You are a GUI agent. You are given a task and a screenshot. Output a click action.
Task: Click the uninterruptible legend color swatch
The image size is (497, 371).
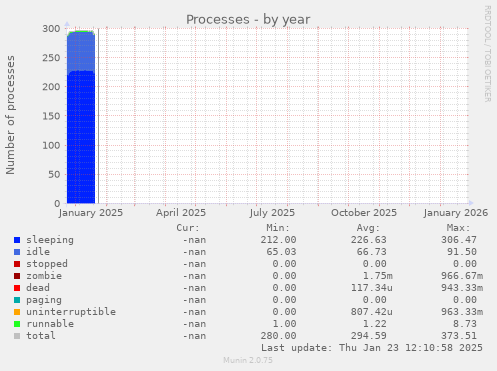point(17,312)
